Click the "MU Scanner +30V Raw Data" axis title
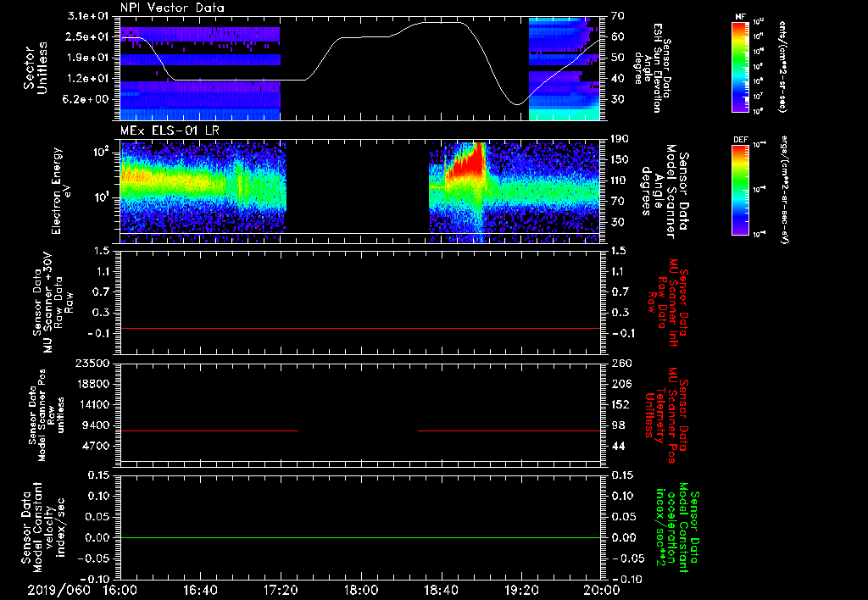Image resolution: width=868 pixels, height=600 pixels. (x=53, y=304)
